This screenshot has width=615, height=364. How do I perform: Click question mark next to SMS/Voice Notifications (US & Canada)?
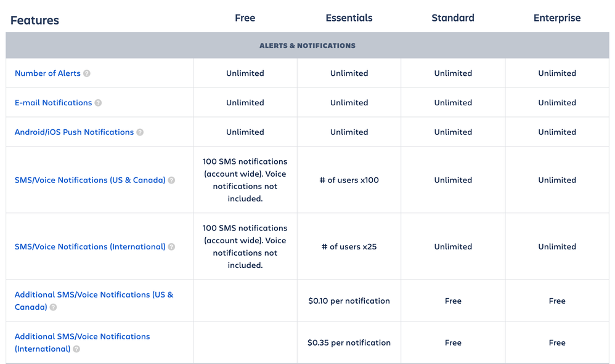(171, 180)
